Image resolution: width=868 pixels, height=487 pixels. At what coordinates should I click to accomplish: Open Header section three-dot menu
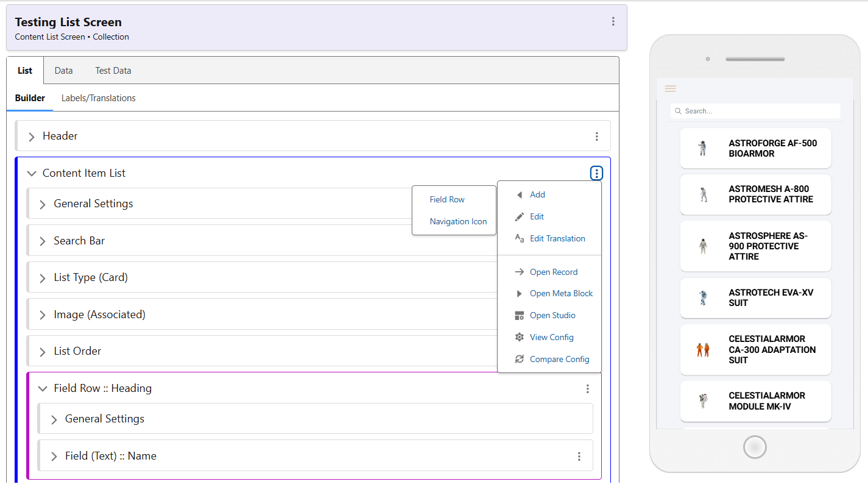tap(596, 137)
